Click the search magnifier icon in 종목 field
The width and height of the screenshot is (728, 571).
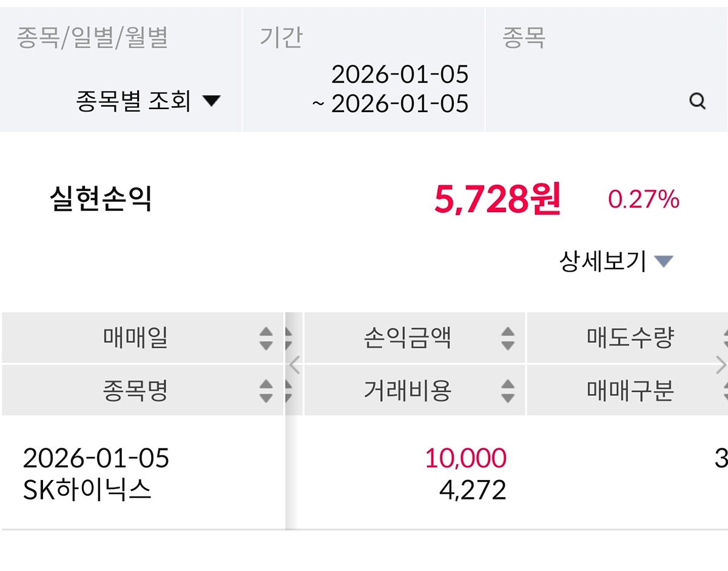[698, 101]
